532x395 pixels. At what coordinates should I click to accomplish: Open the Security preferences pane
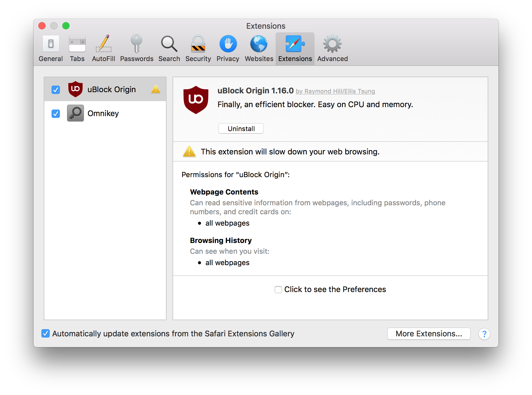198,48
